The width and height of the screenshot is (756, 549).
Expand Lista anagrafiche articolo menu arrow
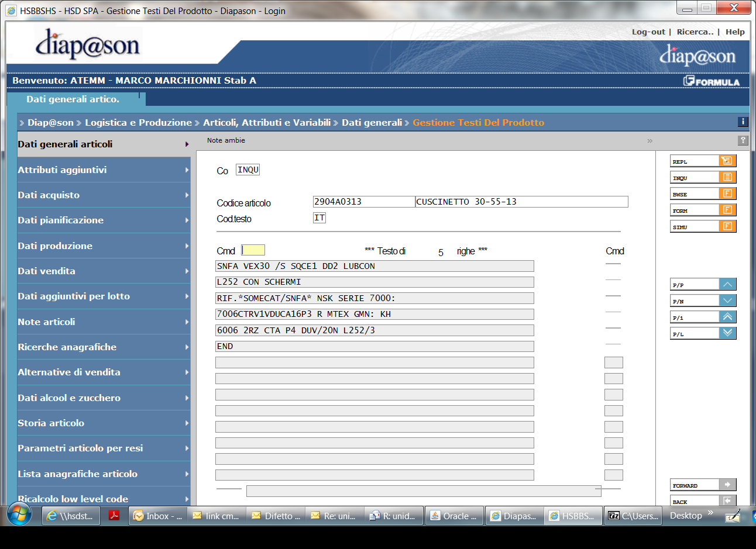187,474
